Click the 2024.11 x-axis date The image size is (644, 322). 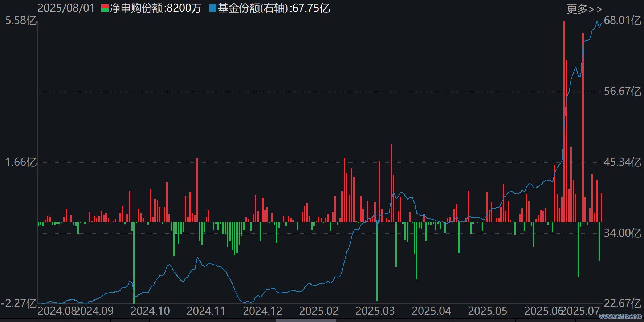pos(206,311)
